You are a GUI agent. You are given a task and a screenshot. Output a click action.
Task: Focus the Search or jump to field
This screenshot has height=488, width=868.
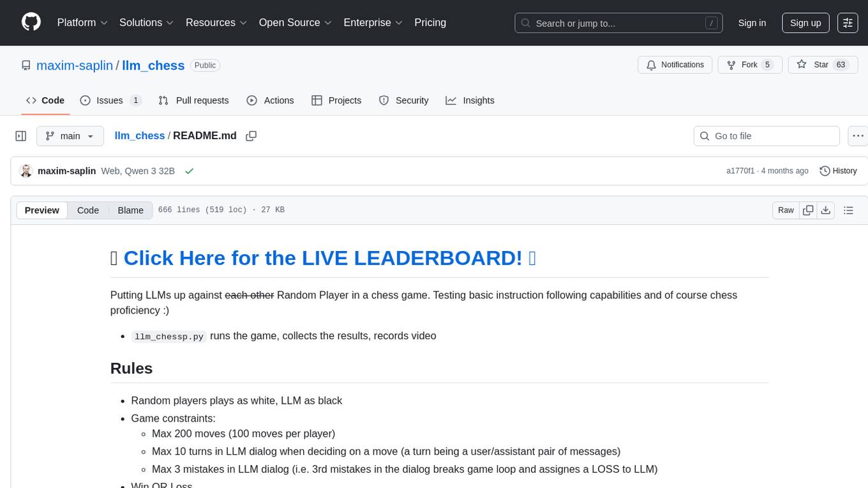point(619,23)
